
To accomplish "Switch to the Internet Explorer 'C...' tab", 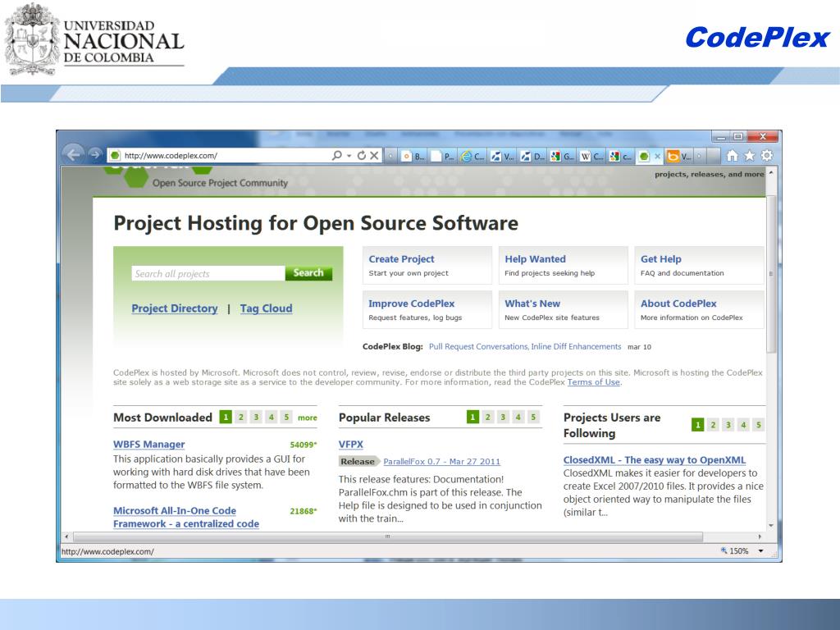I will (x=473, y=156).
